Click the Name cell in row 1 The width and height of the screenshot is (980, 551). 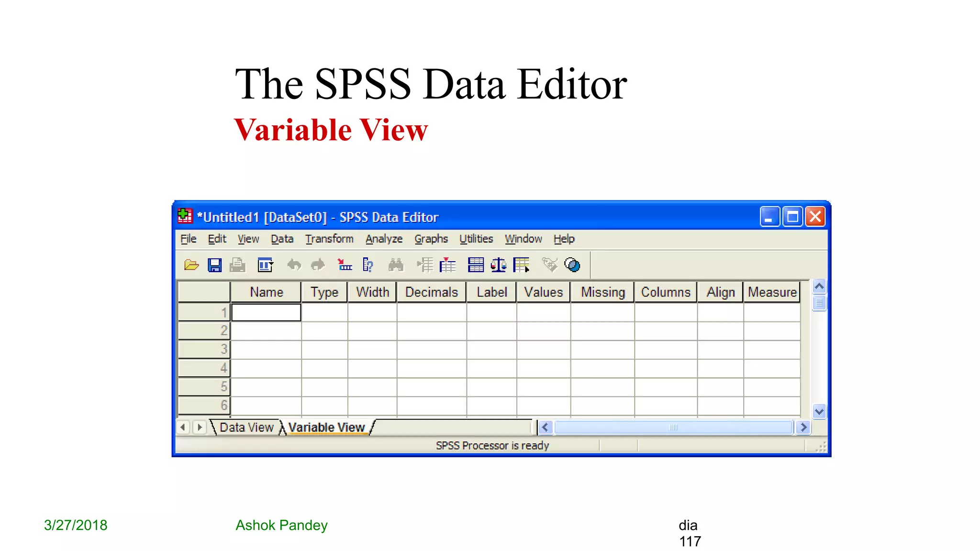click(x=266, y=312)
